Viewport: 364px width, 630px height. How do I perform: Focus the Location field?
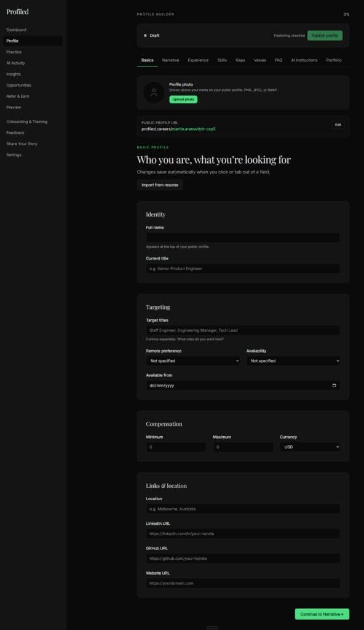tap(243, 509)
